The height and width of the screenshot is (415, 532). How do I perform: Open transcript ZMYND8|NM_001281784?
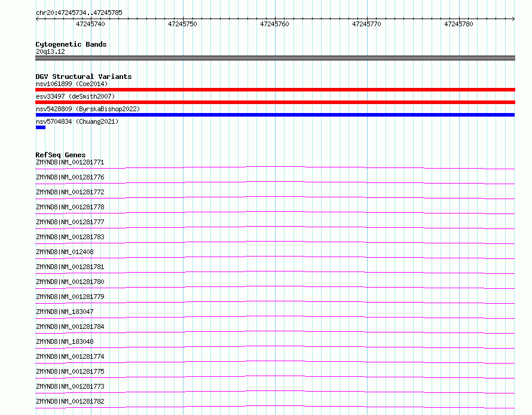tap(70, 326)
